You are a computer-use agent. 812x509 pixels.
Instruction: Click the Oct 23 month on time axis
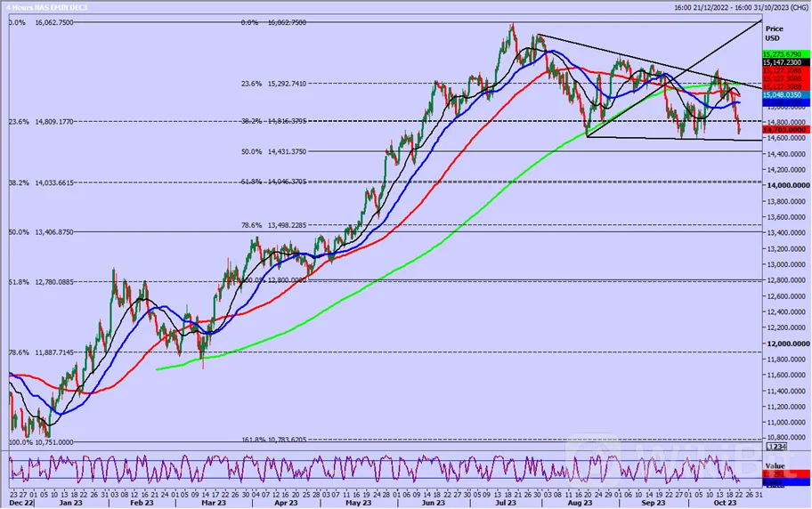coord(723,502)
